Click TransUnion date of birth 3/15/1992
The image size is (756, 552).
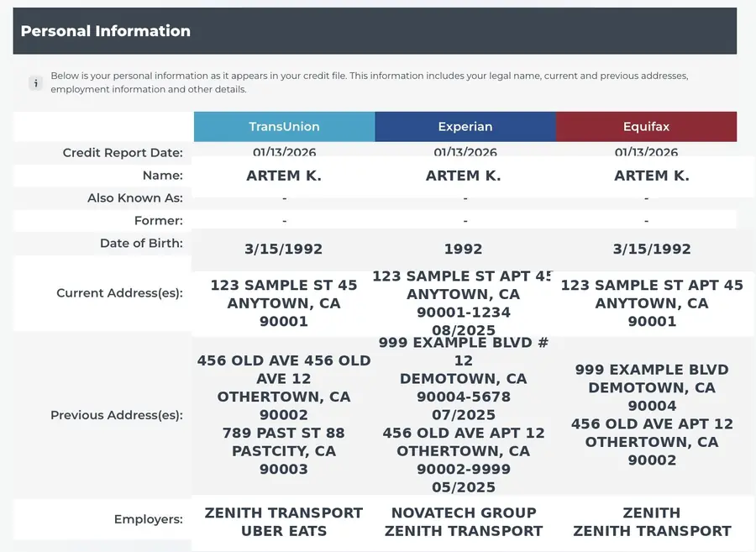(x=284, y=249)
